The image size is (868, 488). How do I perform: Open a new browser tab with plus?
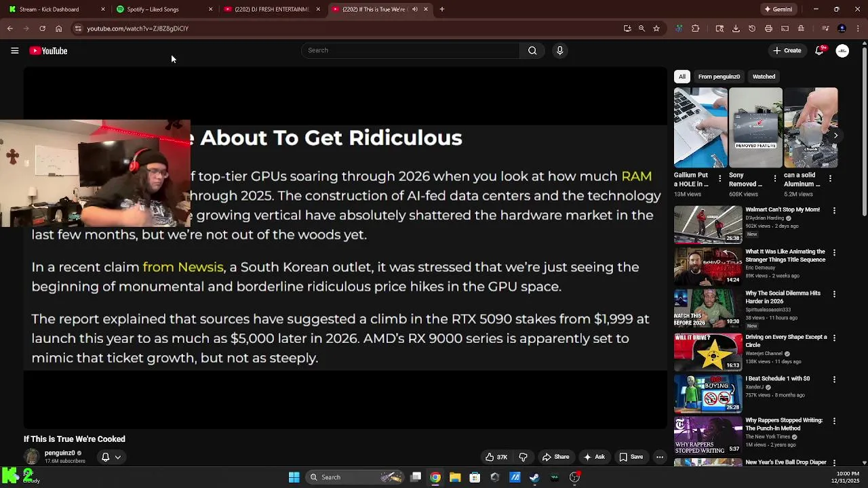click(x=441, y=9)
